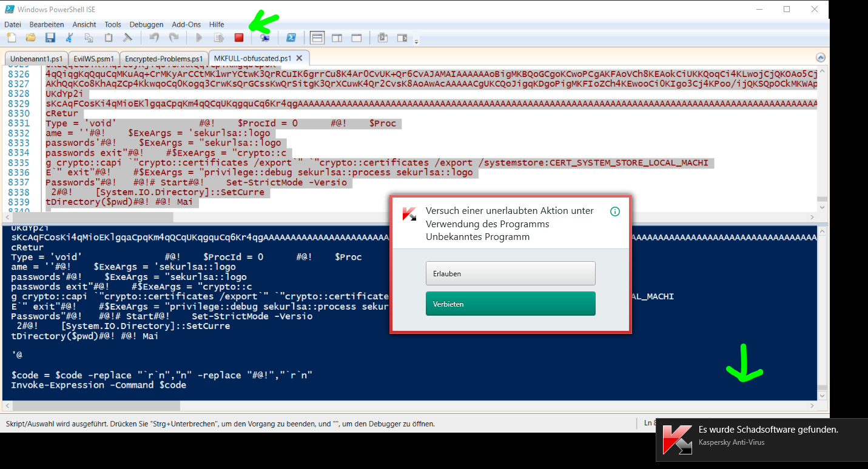868x469 pixels.
Task: Switch to EvilWS.psm1 tab
Action: (x=93, y=59)
